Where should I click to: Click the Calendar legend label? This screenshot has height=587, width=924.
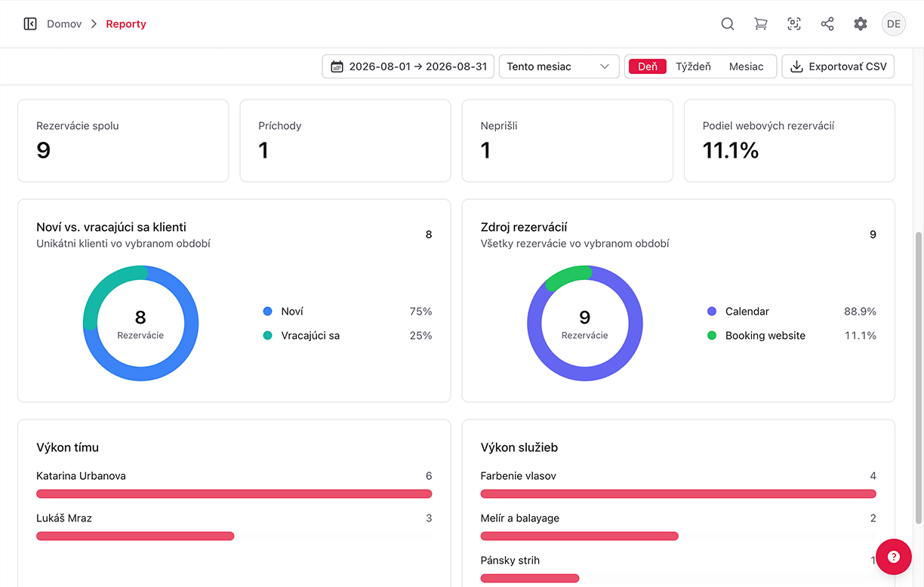(747, 311)
